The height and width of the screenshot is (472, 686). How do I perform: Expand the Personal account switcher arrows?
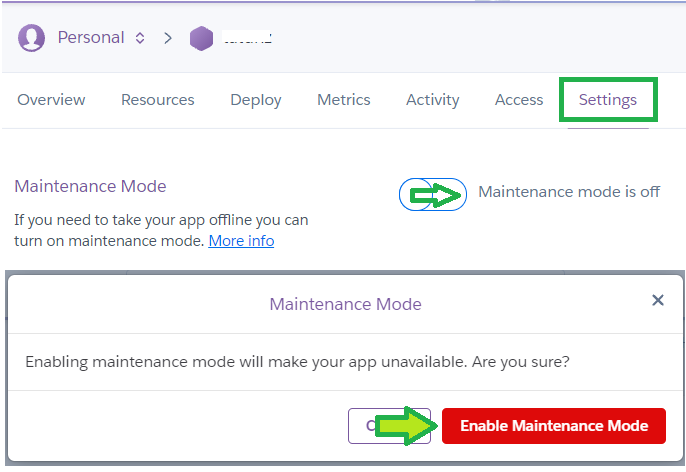click(x=140, y=38)
